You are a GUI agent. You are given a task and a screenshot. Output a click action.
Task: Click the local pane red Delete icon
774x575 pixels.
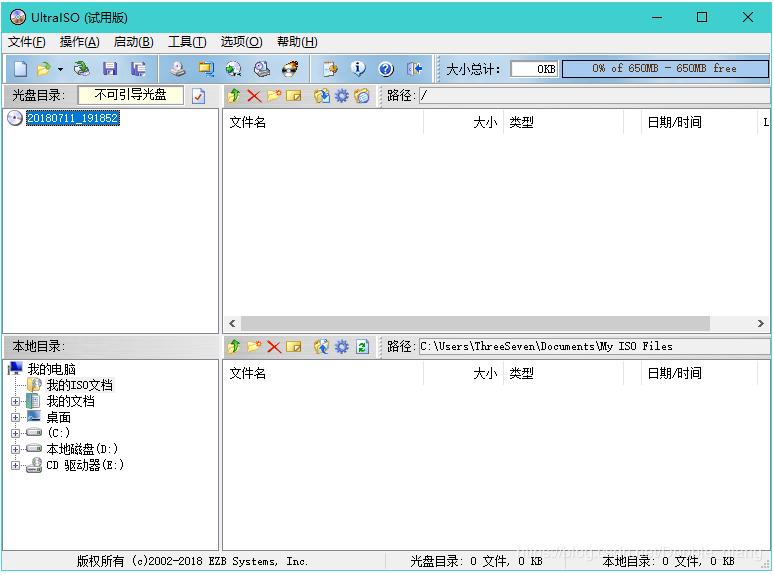(274, 347)
